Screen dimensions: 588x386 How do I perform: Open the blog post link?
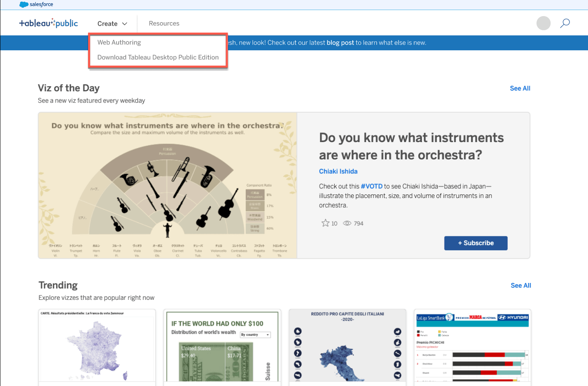tap(340, 43)
